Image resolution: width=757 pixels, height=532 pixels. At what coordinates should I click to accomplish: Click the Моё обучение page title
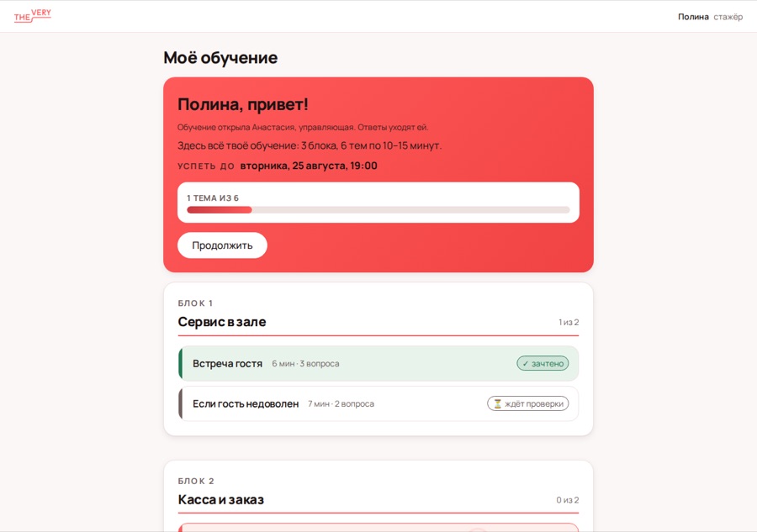coord(220,58)
